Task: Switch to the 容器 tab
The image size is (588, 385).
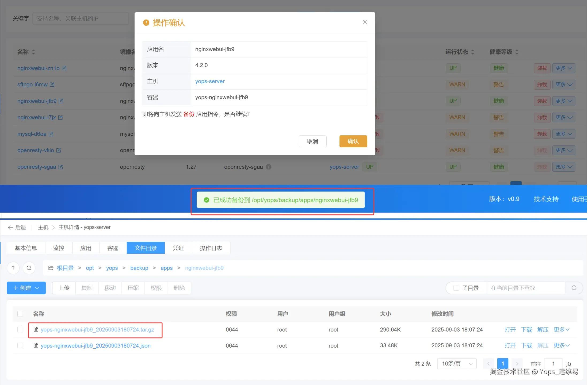Action: [113, 248]
